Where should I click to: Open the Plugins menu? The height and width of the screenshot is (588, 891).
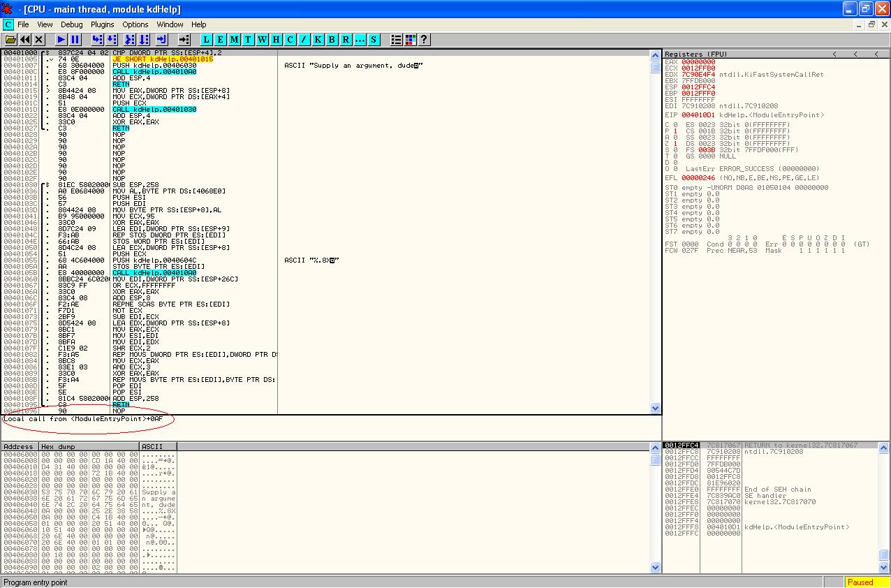[x=103, y=24]
